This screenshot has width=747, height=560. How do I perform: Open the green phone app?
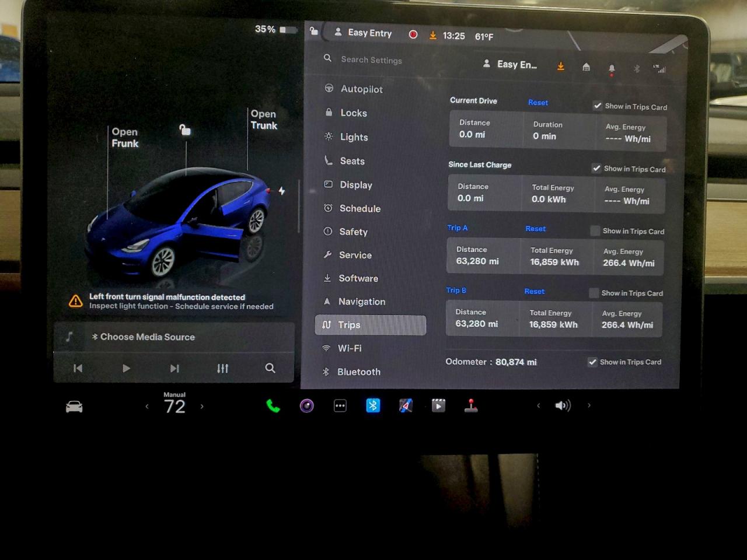[273, 405]
